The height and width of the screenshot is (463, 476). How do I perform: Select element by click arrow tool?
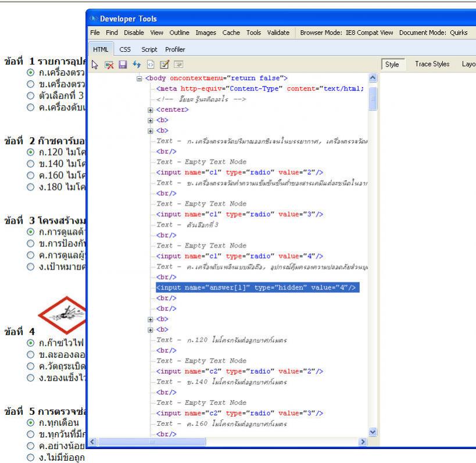[95, 64]
